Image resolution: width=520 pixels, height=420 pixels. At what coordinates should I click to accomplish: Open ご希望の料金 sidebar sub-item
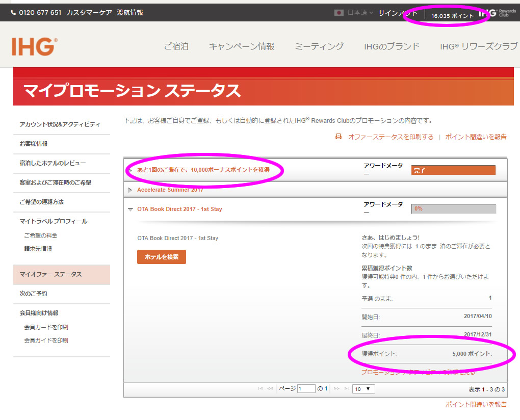[x=40, y=235]
